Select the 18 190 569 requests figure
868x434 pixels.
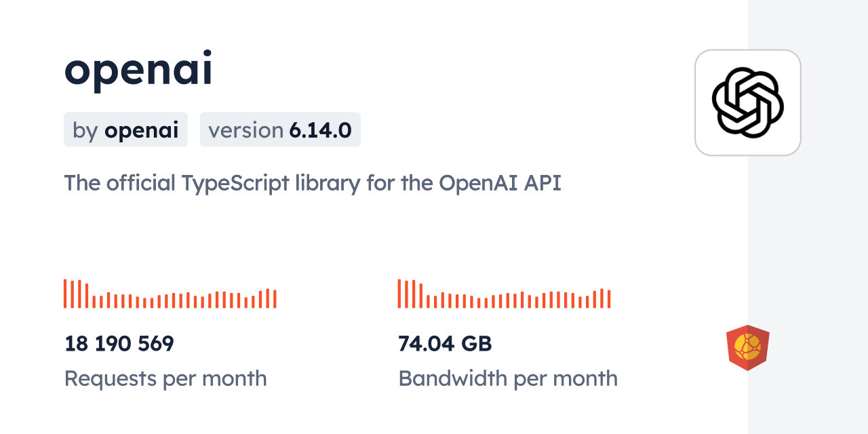click(119, 344)
